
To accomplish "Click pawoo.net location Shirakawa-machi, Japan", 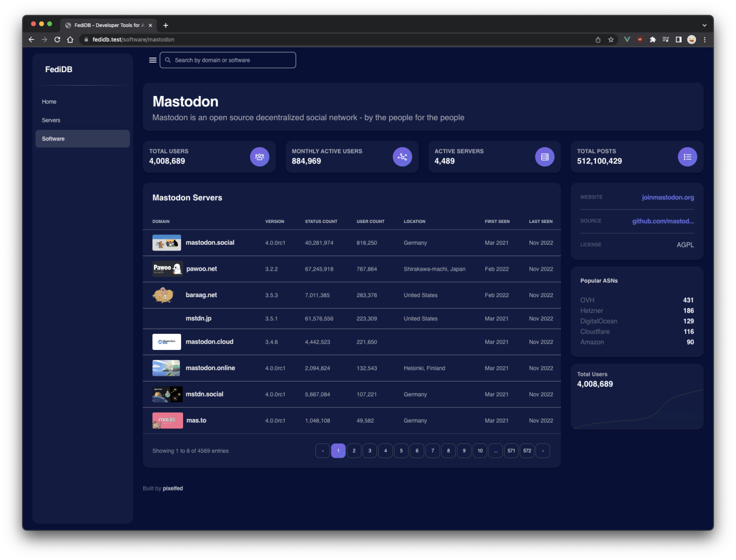I will click(x=435, y=269).
